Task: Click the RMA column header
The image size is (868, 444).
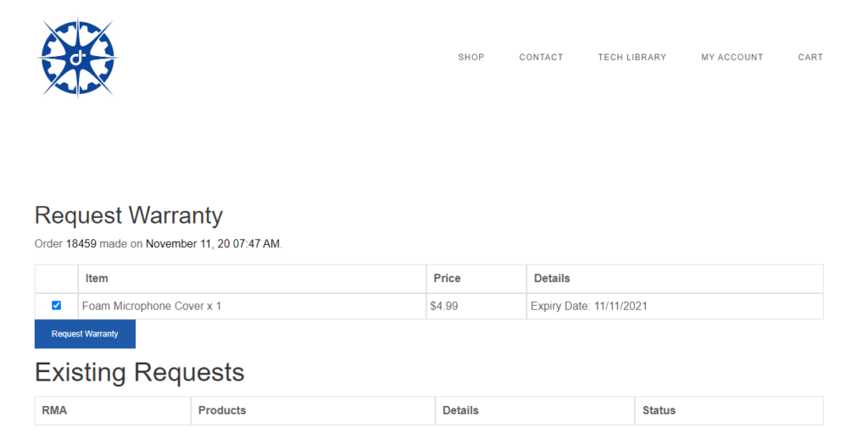Action: pos(54,410)
